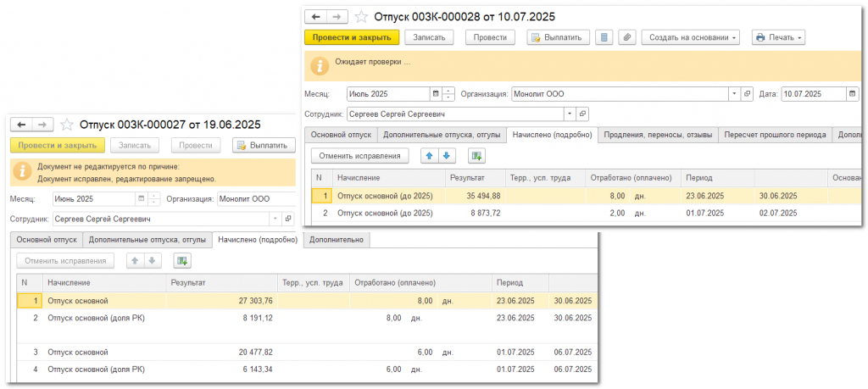Star the Отпуск 003К-000028 document as favorite

click(361, 17)
